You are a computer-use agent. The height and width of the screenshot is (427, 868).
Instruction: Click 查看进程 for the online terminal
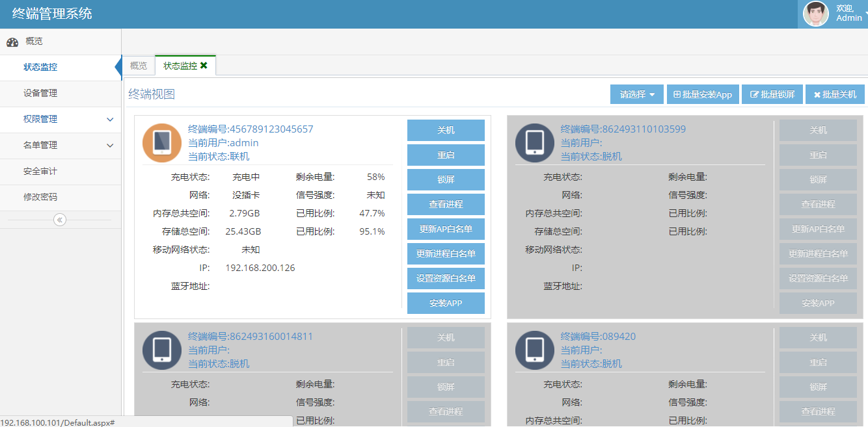(446, 204)
